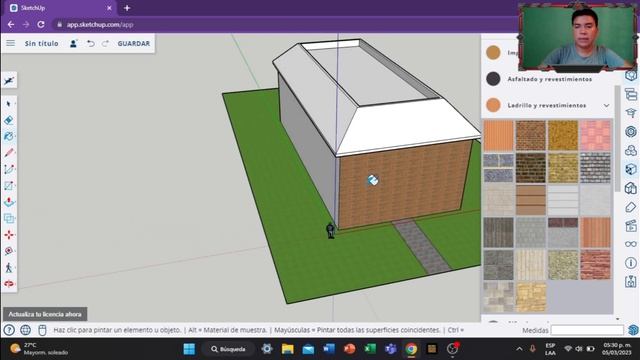The image size is (640, 360).
Task: Pick the brown brick swatch in first row
Action: pyautogui.click(x=531, y=136)
